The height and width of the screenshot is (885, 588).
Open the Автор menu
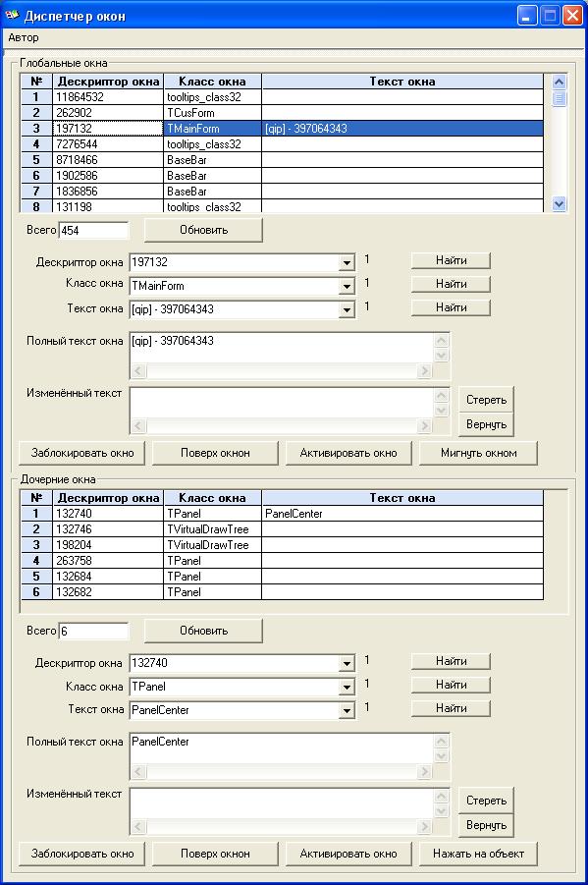(x=24, y=37)
